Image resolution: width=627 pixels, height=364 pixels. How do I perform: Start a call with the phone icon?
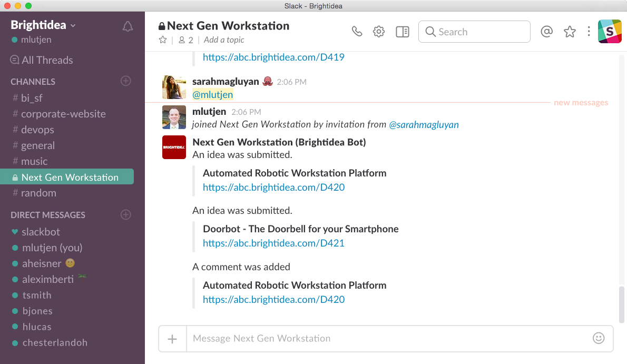click(x=357, y=32)
